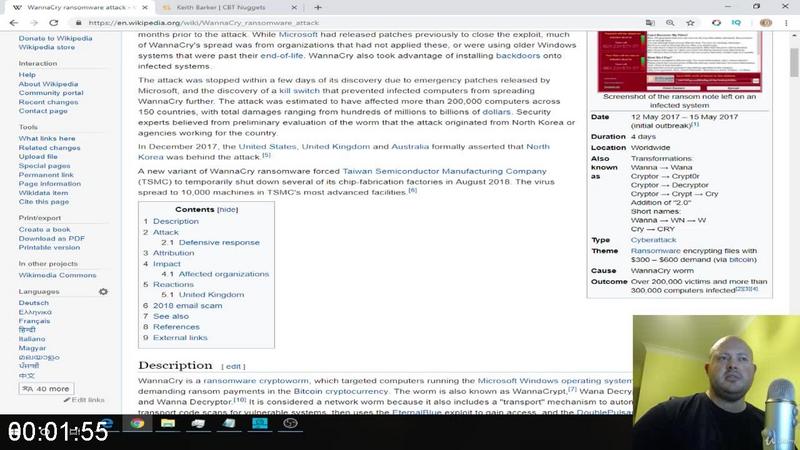Click Donate to Wikipedia
Screen dimensions: 800x450
55,38
